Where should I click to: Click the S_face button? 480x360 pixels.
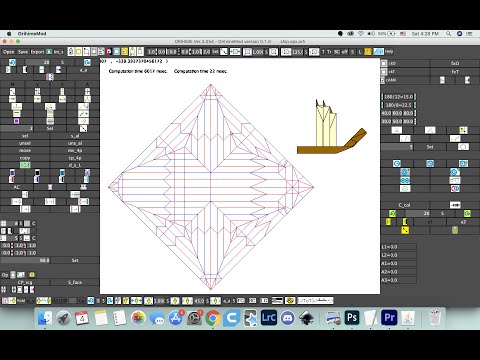pyautogui.click(x=75, y=282)
